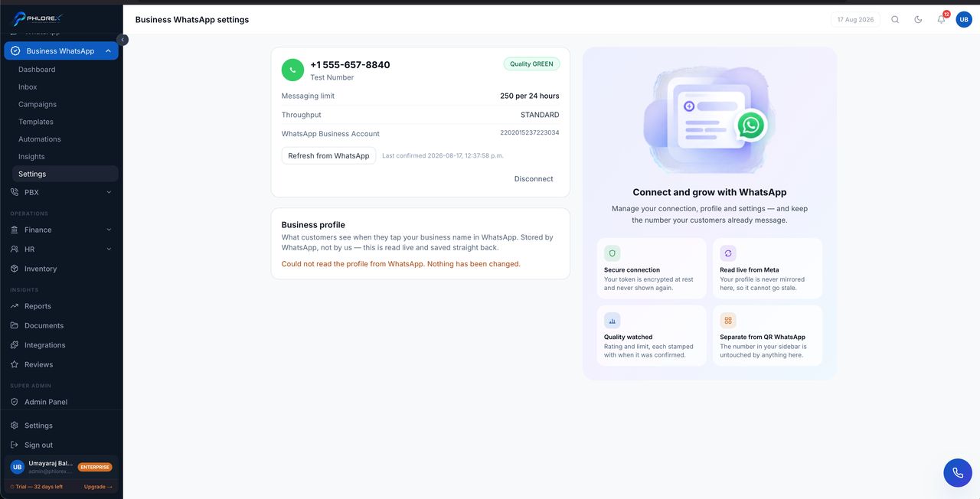
Task: Click the Business profile heading
Action: 313,225
